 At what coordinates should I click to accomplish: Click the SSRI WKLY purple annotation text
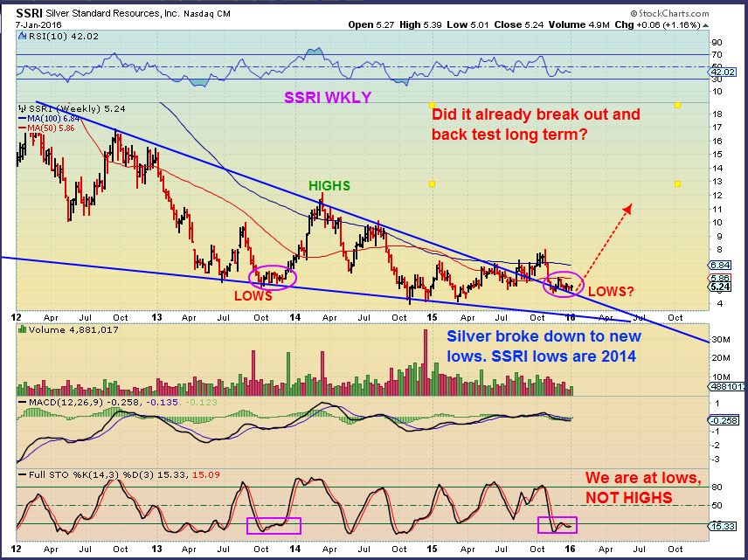(x=328, y=97)
